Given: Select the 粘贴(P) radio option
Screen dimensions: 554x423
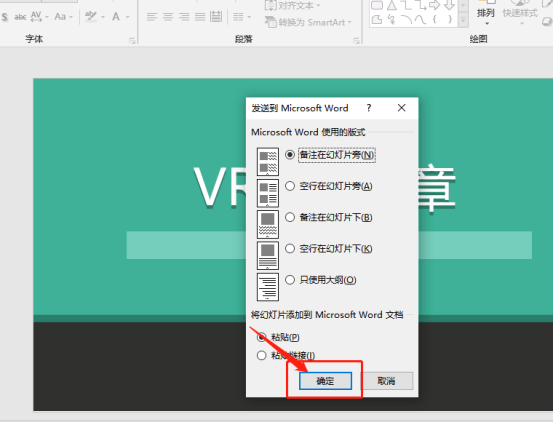Looking at the screenshot, I should (x=278, y=337).
